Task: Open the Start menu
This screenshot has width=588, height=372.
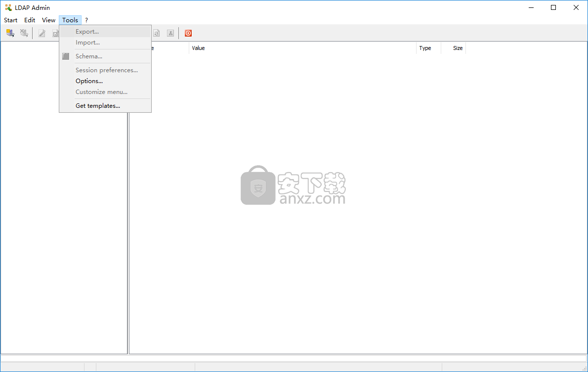Action: [x=10, y=20]
